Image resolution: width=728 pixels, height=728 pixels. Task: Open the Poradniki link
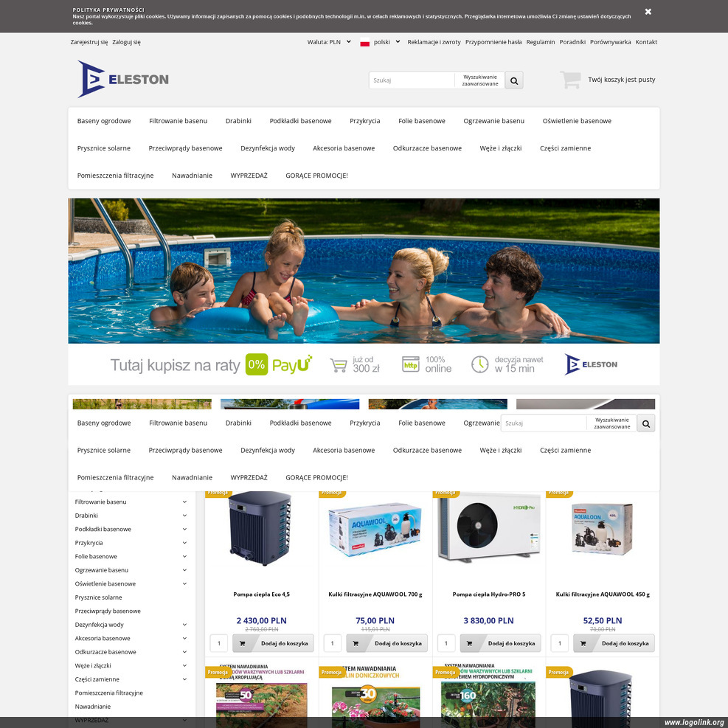coord(572,42)
